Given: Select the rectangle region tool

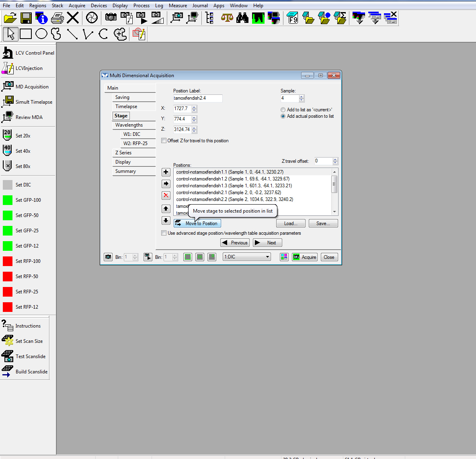Looking at the screenshot, I should point(26,34).
